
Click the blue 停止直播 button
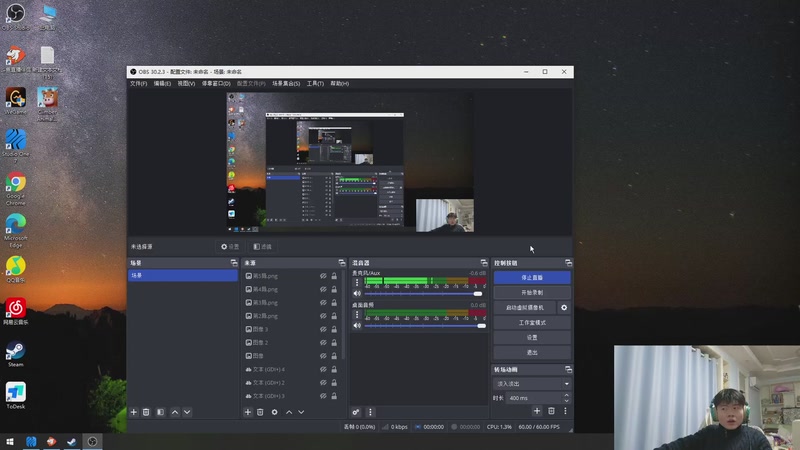pos(532,278)
